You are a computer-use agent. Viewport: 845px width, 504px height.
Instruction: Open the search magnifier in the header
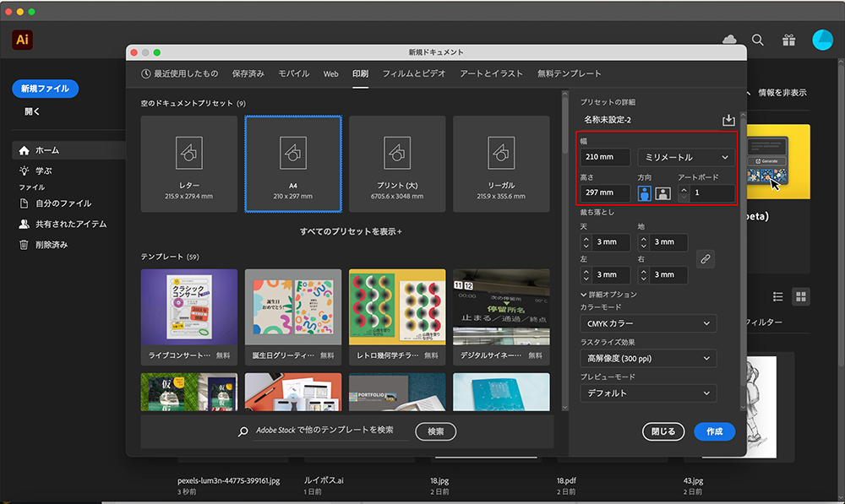758,40
